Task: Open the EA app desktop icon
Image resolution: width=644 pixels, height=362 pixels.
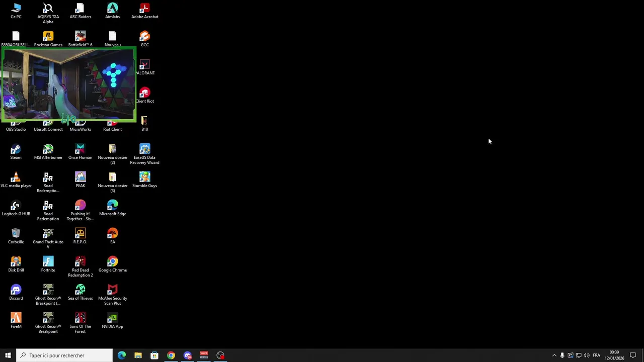Action: 112,236
